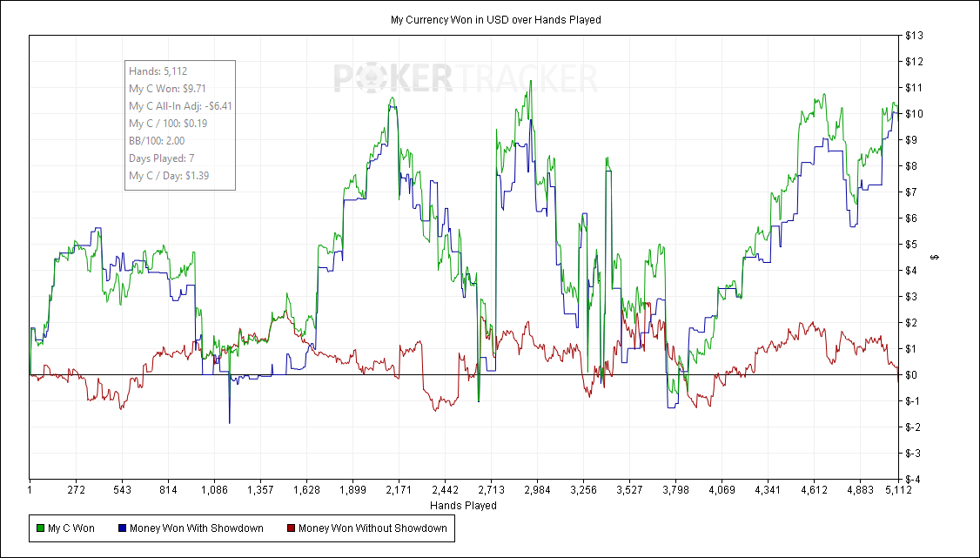Click the 272 x-axis tick label
Viewport: 980px width, 558px height.
click(76, 490)
